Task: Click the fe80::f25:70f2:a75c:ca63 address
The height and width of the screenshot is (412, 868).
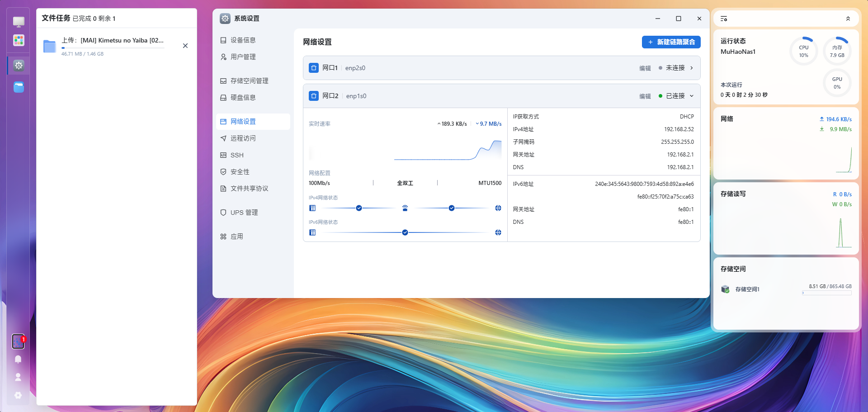Action: (665, 197)
